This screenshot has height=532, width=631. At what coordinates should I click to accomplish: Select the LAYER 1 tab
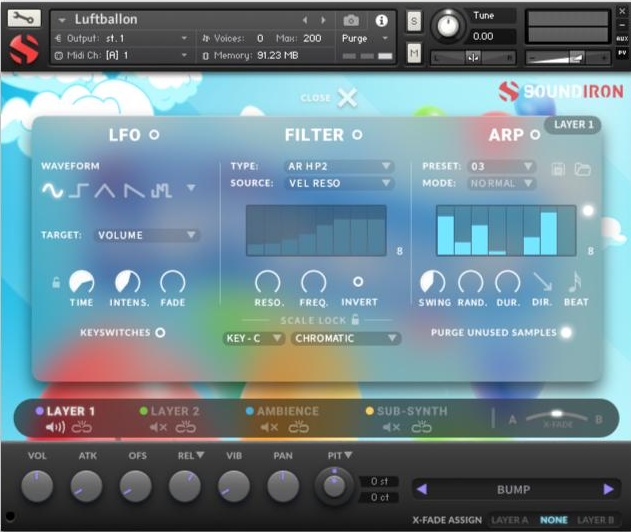[x=70, y=411]
